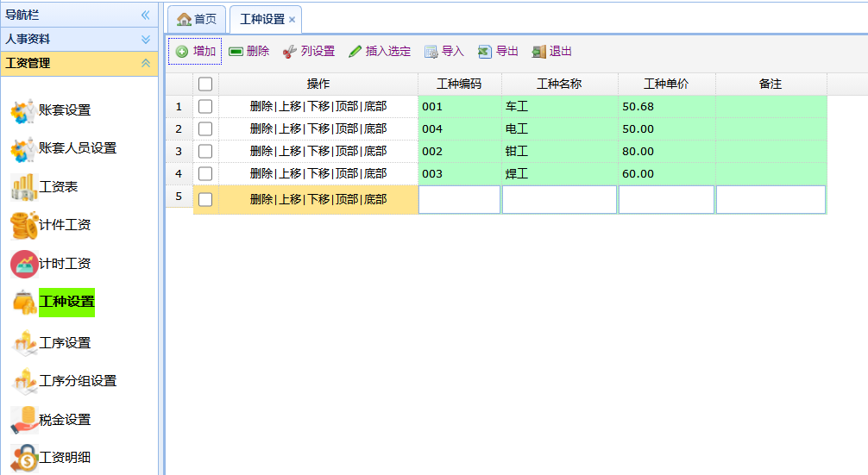Collapse the 工资管理 section
Viewport: 868px width, 475px height.
[146, 63]
